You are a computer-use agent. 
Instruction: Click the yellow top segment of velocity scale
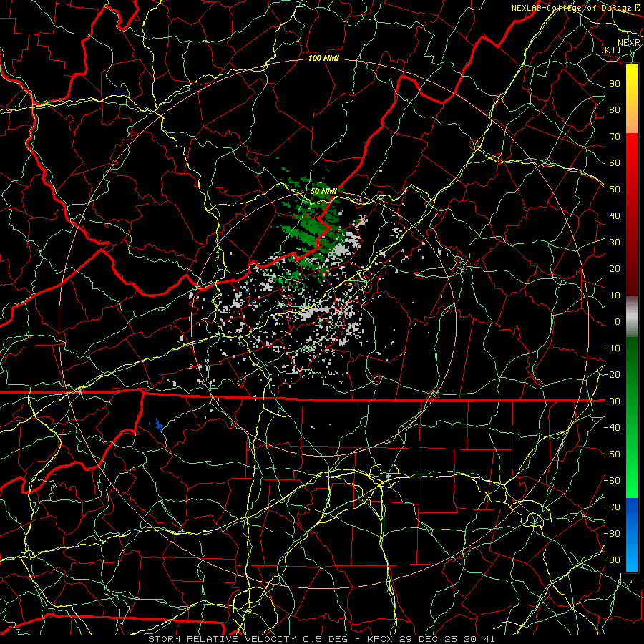point(632,99)
